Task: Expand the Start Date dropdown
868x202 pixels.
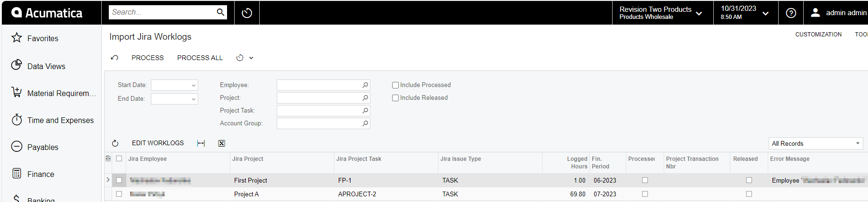Action: coord(193,86)
